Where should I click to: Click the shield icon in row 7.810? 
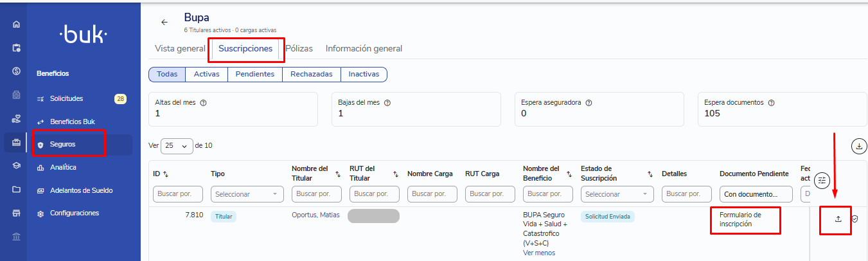[855, 219]
